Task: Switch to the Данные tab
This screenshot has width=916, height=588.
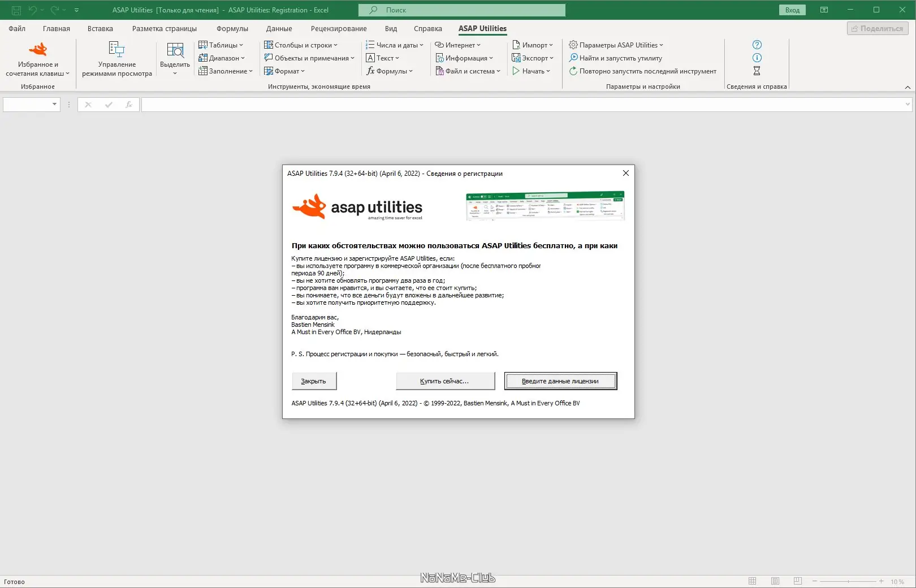Action: click(x=279, y=29)
